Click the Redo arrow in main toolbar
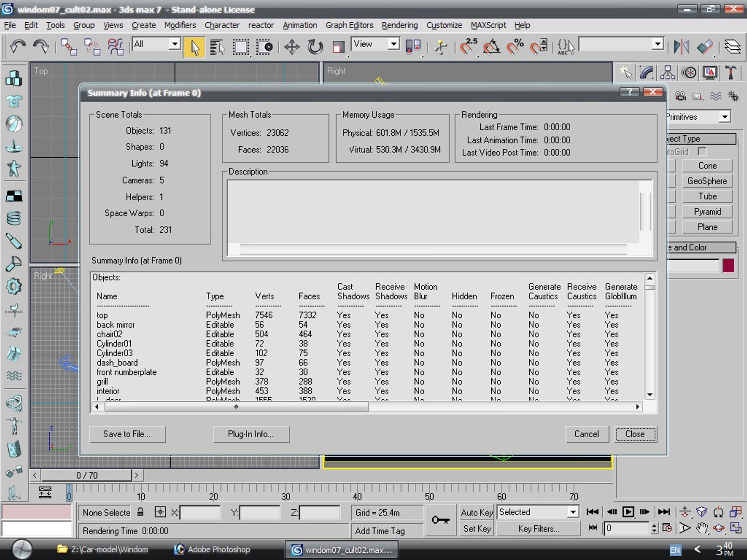The height and width of the screenshot is (560, 747). pyautogui.click(x=40, y=47)
